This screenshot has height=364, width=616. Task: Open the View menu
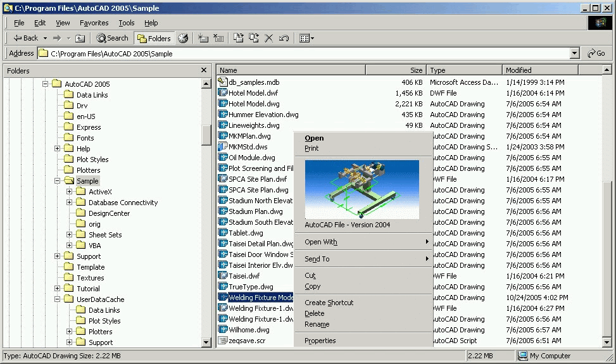click(63, 23)
